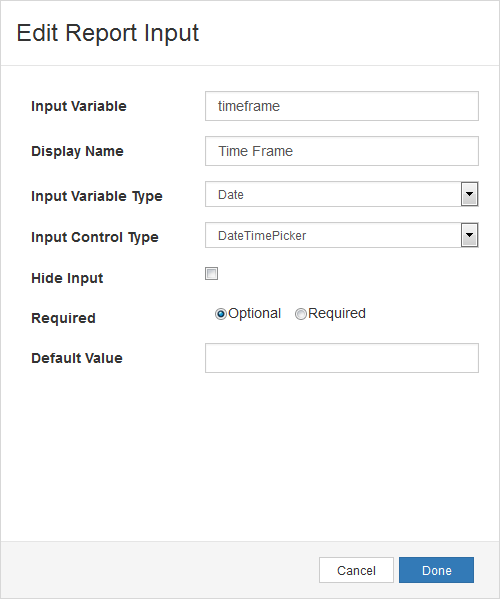
Task: Click into the timeframe Input Variable field
Action: [x=341, y=106]
